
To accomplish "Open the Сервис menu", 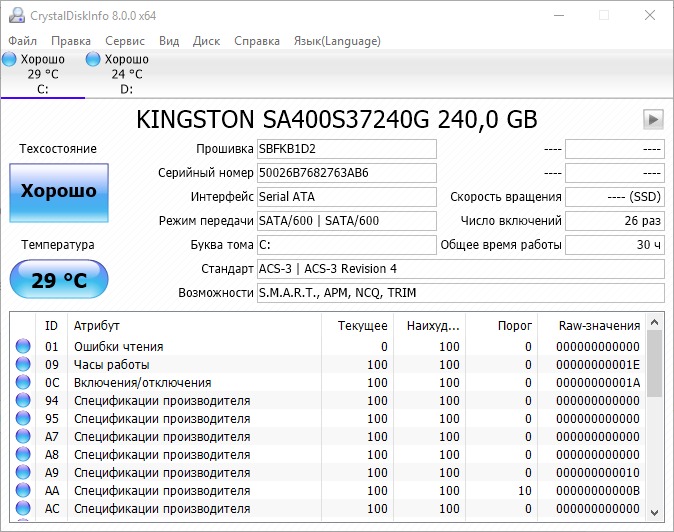I will [124, 41].
